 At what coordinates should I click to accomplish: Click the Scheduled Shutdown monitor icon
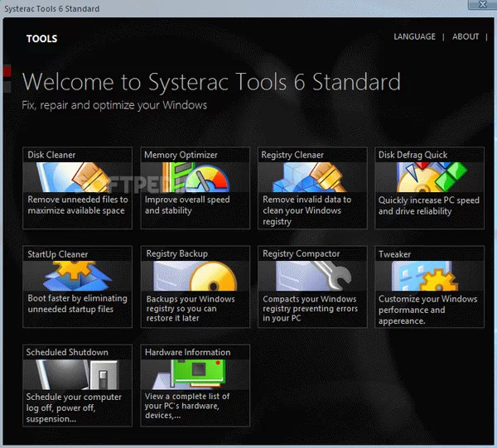click(x=77, y=375)
